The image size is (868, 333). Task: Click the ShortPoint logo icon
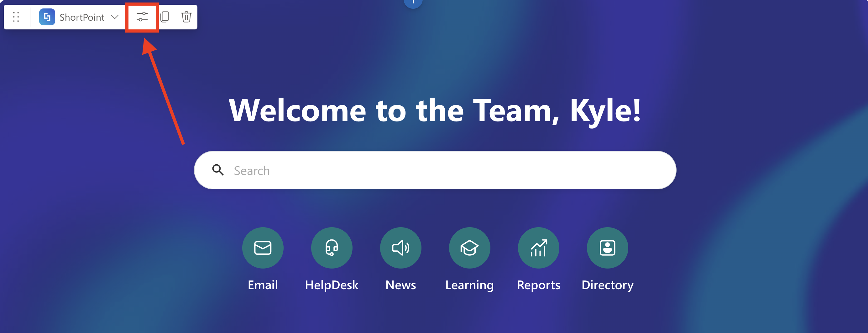[x=47, y=17]
